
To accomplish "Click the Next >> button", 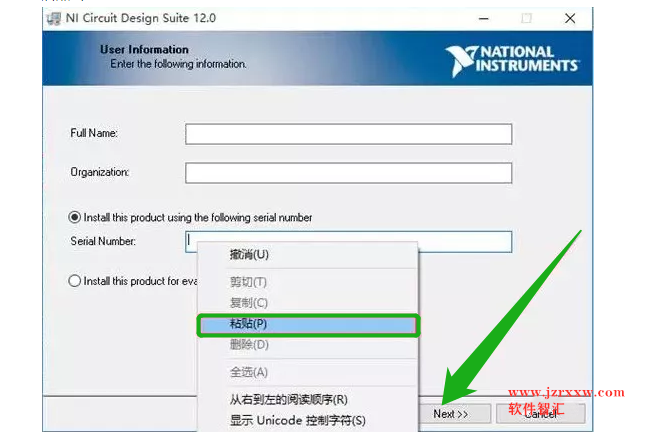I will click(x=454, y=414).
